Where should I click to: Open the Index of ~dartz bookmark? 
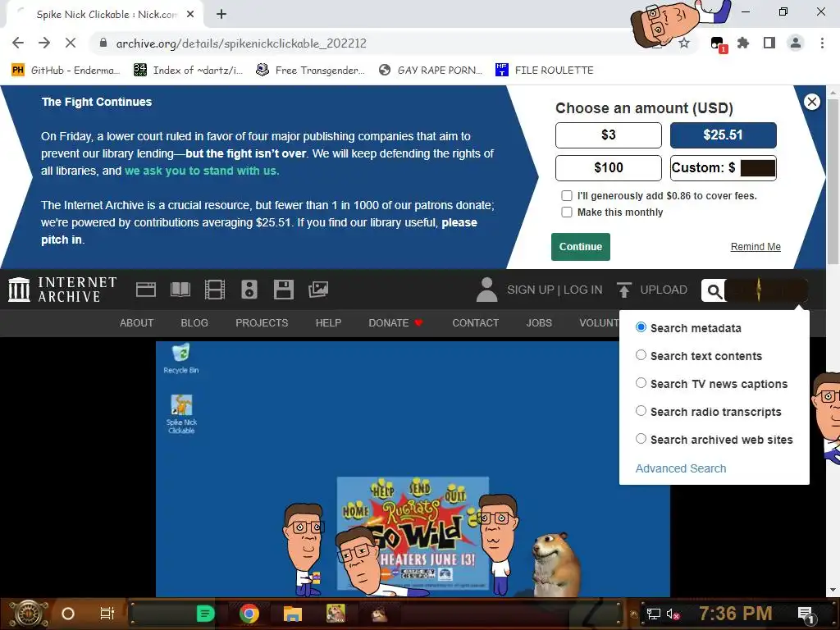[189, 71]
